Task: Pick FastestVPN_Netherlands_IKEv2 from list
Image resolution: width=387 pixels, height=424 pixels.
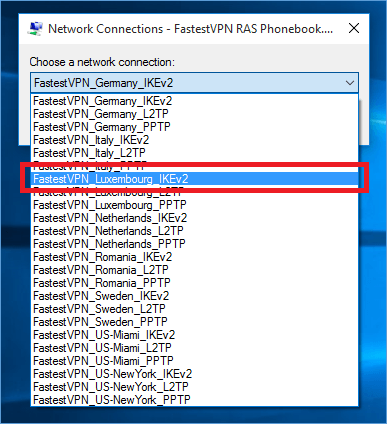Action: click(x=194, y=218)
